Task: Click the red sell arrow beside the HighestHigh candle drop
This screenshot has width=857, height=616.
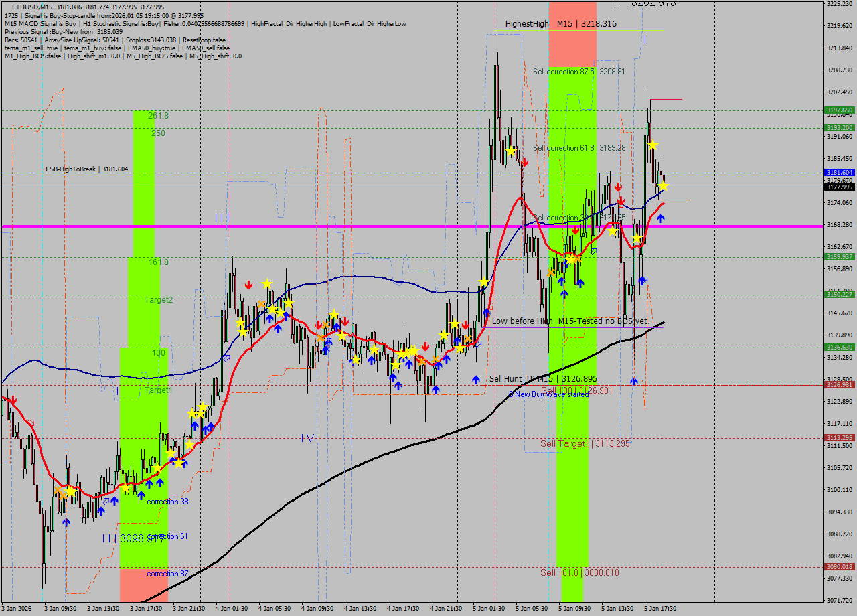Action: [x=525, y=162]
